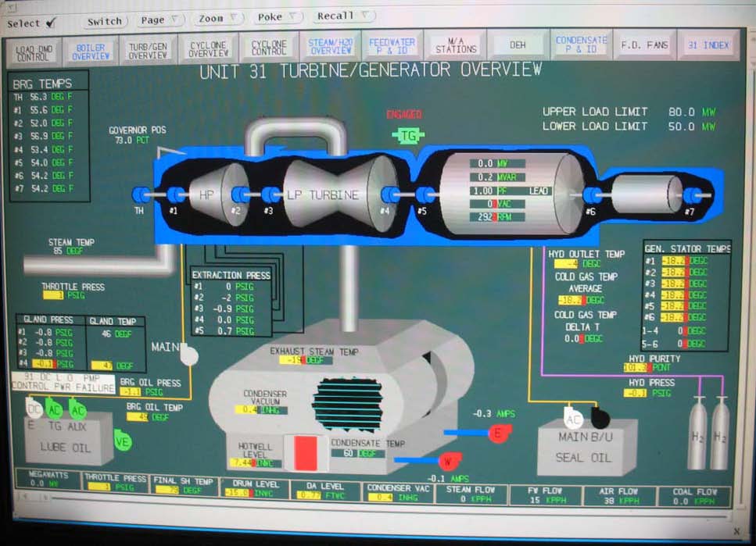Click bearing #1 symbol on the shaft
The image size is (756, 546).
[175, 194]
